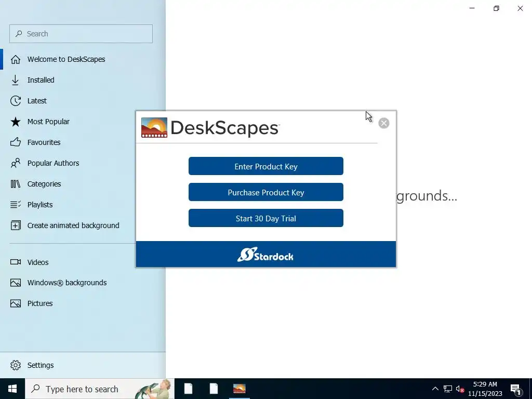Click Enter Product Key button

tap(266, 166)
